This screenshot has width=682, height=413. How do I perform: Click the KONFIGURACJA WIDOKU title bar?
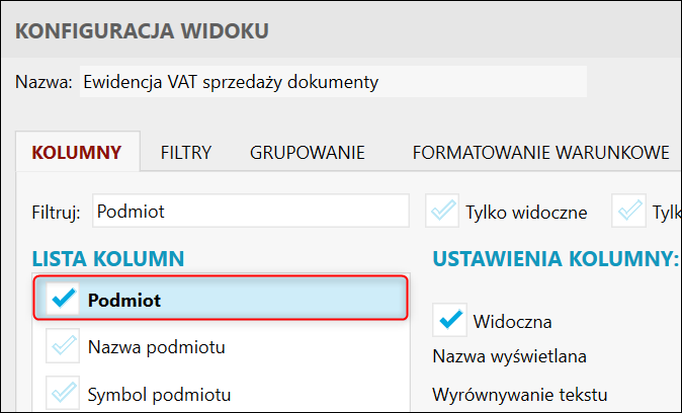point(141,31)
